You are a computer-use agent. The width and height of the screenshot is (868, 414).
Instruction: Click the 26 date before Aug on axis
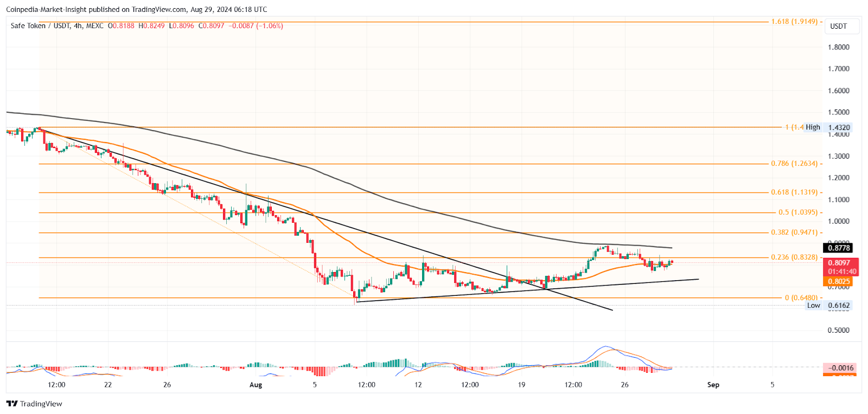point(167,385)
